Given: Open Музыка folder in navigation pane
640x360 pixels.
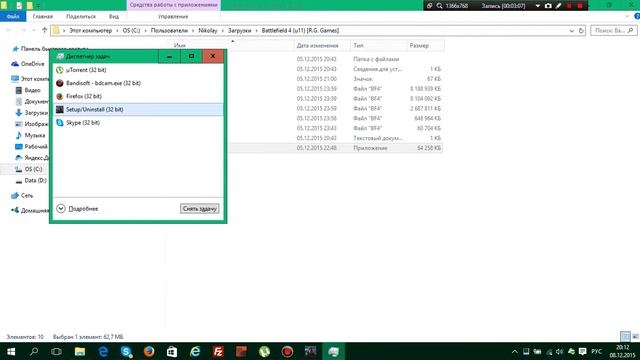Looking at the screenshot, I should click(x=30, y=135).
